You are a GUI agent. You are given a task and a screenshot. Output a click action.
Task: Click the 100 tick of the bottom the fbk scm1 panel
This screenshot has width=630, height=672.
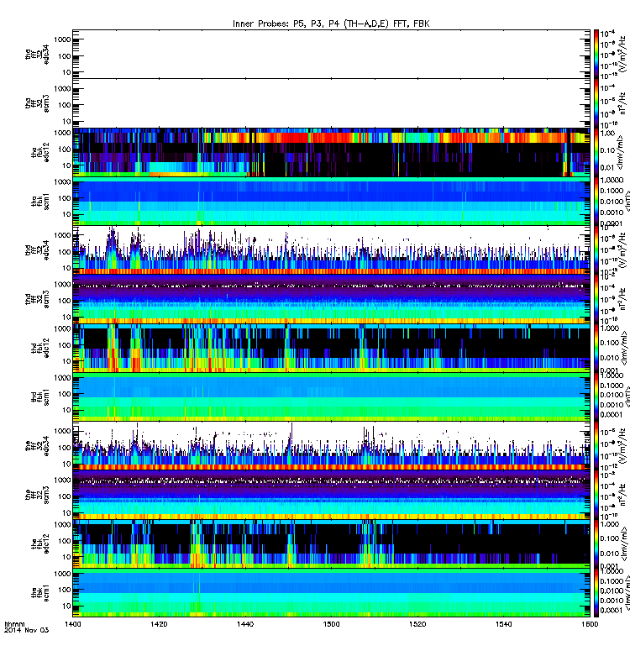pos(65,590)
